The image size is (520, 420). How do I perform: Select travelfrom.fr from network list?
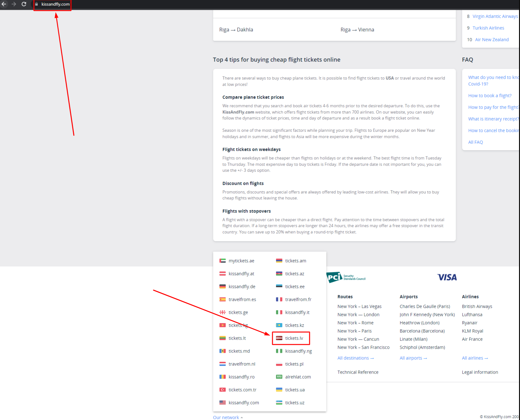298,299
